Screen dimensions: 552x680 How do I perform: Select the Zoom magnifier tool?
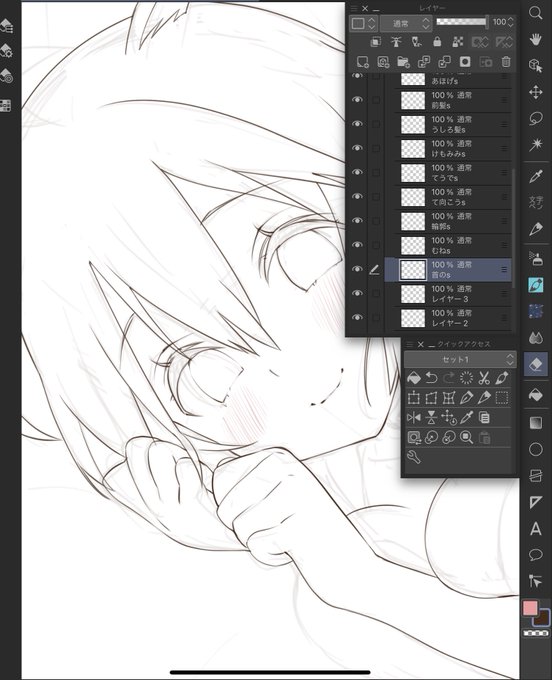[x=536, y=13]
